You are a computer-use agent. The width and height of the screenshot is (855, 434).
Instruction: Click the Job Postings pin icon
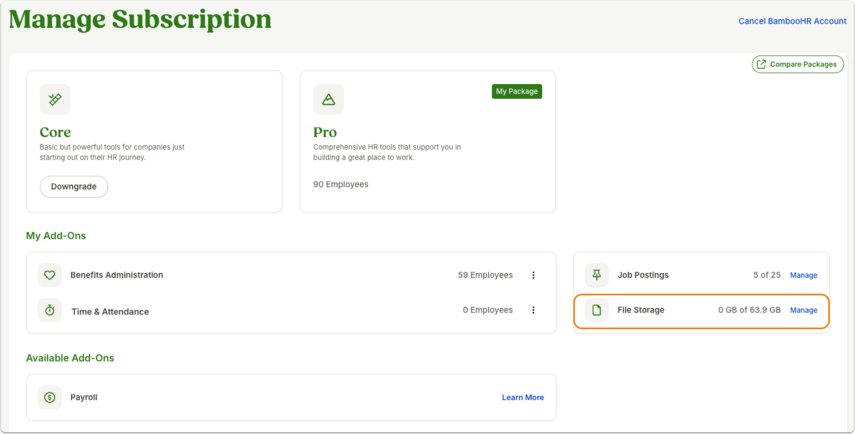(597, 275)
